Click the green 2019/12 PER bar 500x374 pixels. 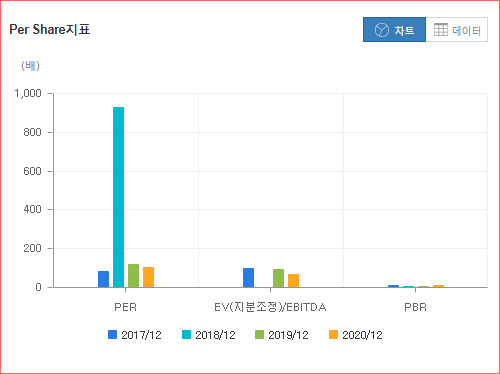(x=133, y=276)
